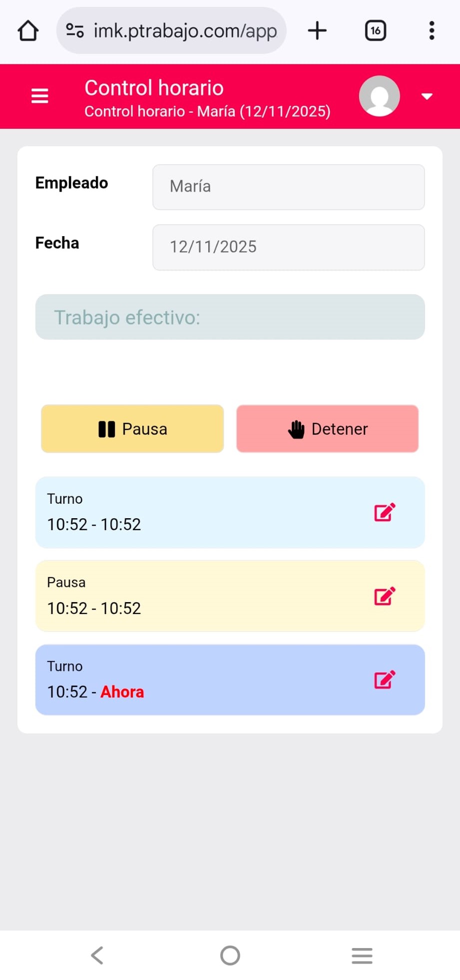The height and width of the screenshot is (980, 460).
Task: Edit the first Turno 10:52 - 10:52 entry
Action: [x=385, y=512]
